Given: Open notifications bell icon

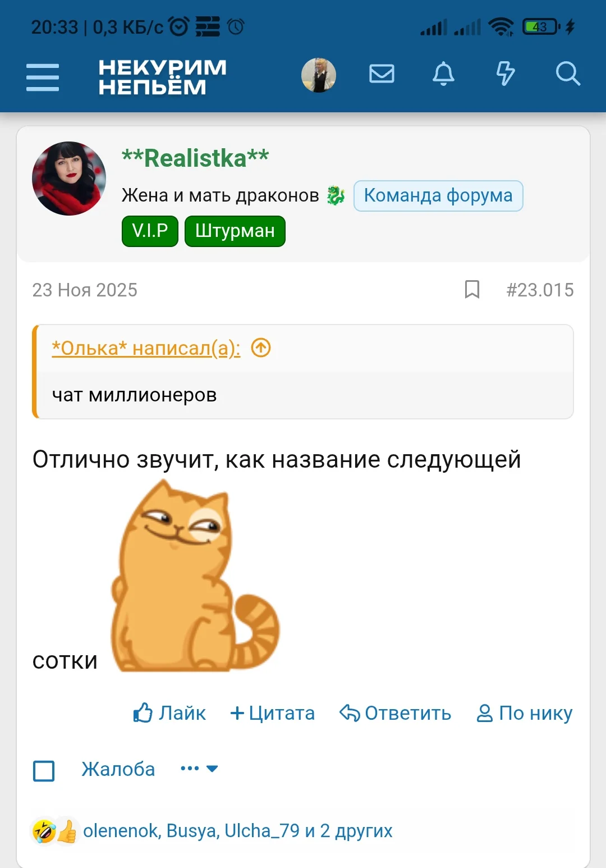Looking at the screenshot, I should (443, 74).
